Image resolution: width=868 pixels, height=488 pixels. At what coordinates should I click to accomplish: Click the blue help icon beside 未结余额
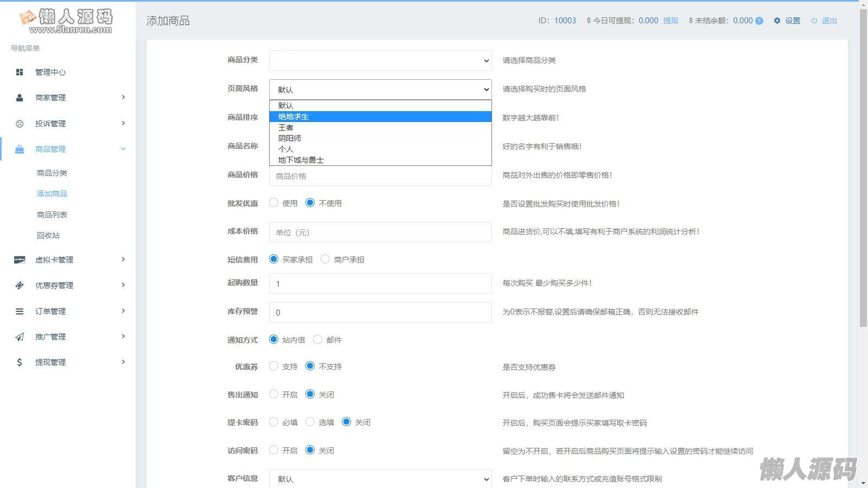(x=759, y=21)
